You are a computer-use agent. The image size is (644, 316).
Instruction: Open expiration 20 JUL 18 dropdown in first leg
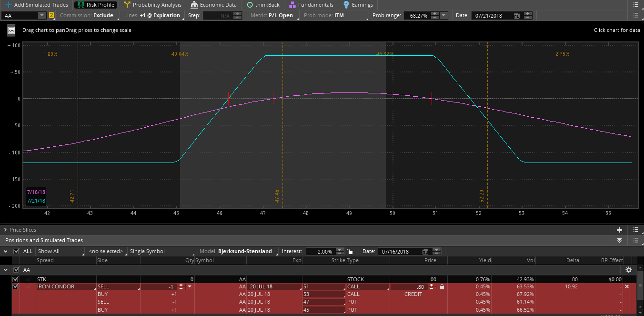point(274,287)
